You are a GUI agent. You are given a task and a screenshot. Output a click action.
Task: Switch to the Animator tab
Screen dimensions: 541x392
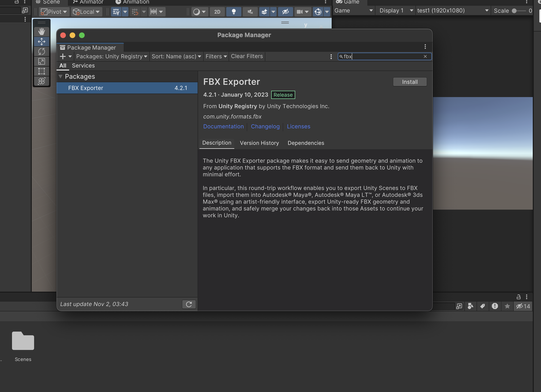88,2
